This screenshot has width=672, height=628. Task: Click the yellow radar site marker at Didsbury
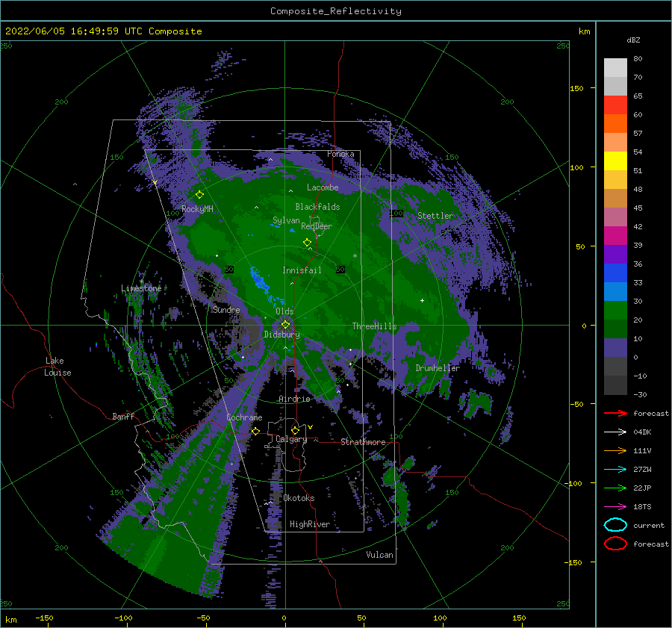[x=285, y=325]
